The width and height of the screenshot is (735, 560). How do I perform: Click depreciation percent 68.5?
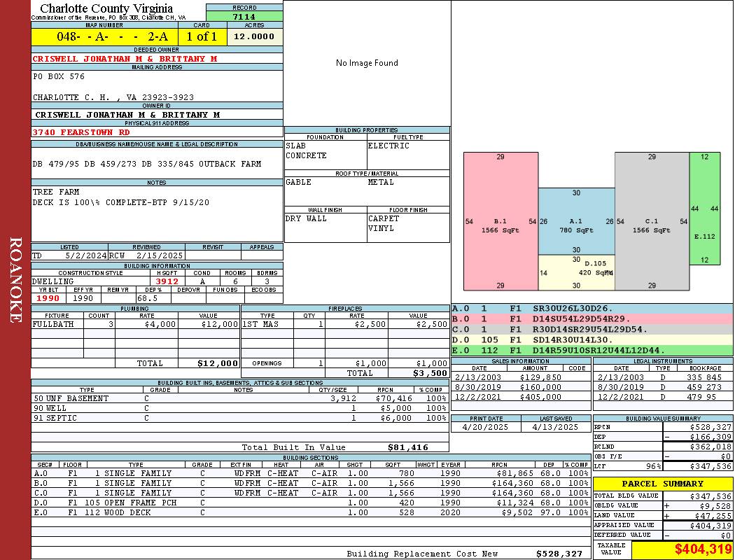[147, 298]
